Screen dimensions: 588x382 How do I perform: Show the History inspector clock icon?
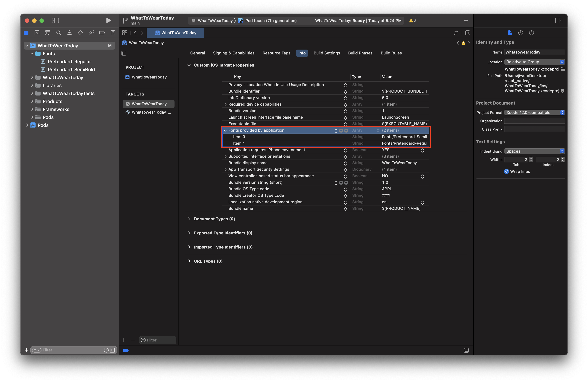[520, 33]
